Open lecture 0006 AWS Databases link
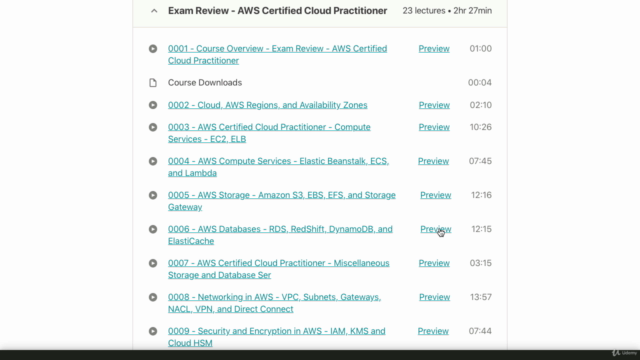This screenshot has height=360, width=640. [280, 235]
